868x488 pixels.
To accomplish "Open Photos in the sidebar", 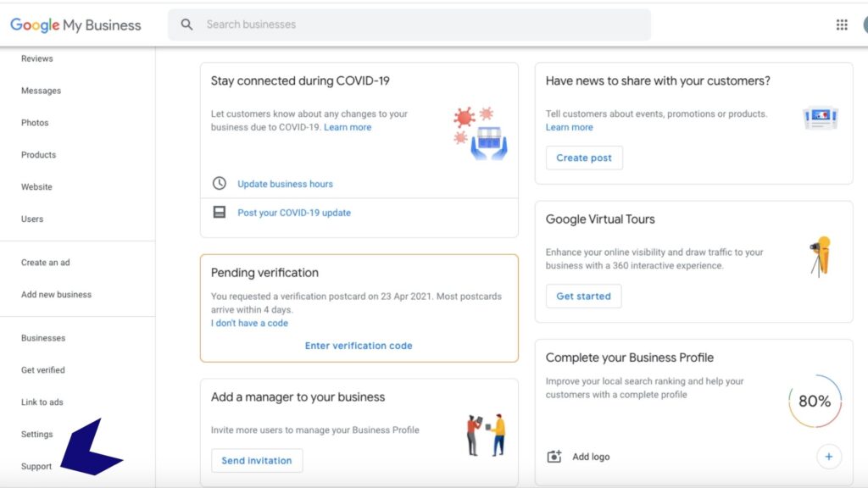I will [35, 123].
